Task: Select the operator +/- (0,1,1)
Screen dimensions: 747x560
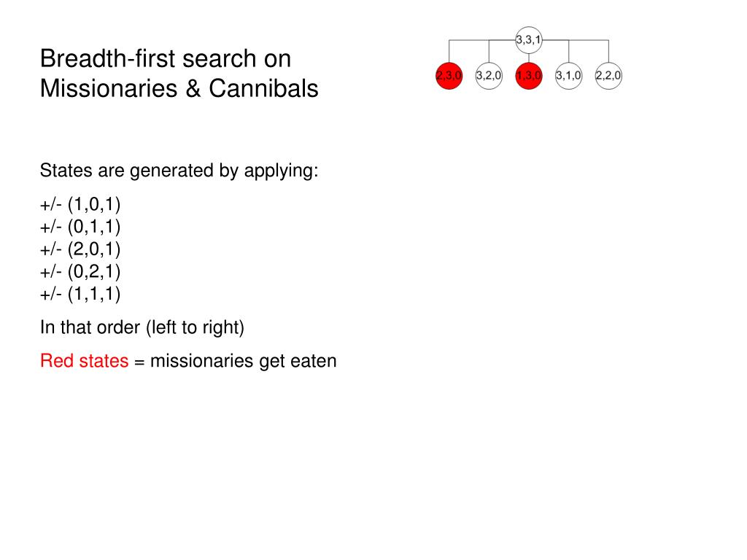Action: click(x=80, y=227)
